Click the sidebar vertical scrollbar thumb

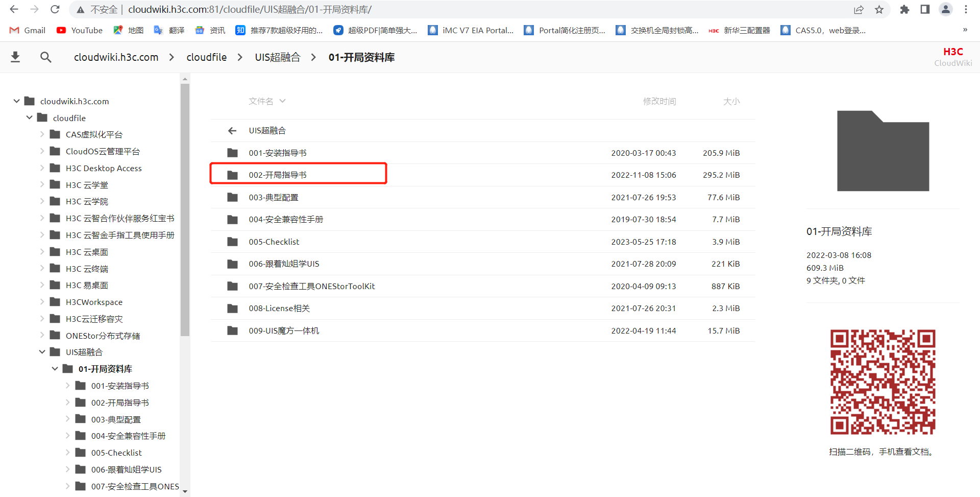[x=185, y=209]
